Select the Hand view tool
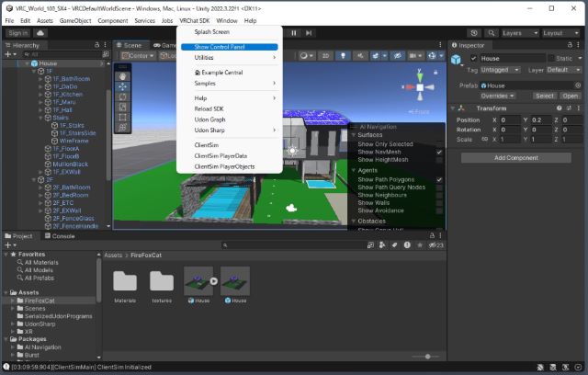 [122, 76]
